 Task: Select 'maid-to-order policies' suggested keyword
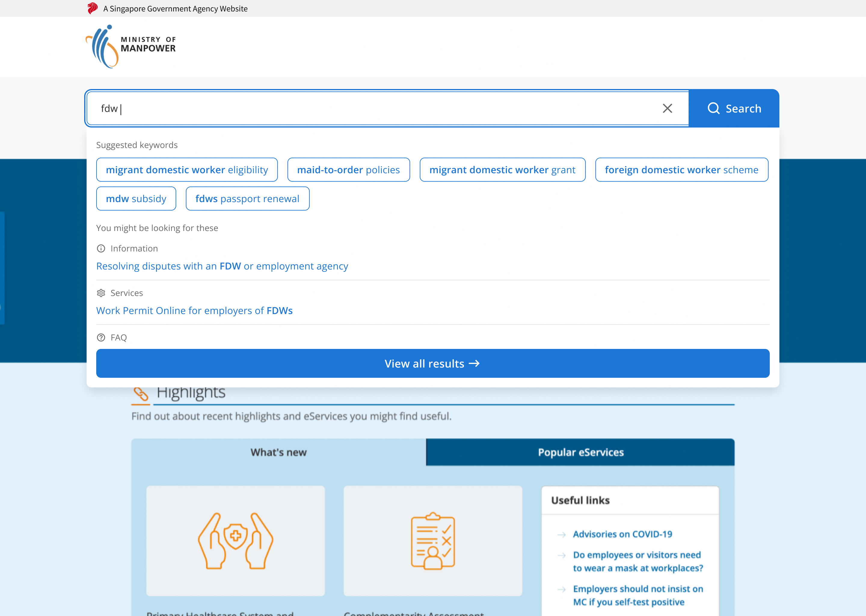(349, 170)
